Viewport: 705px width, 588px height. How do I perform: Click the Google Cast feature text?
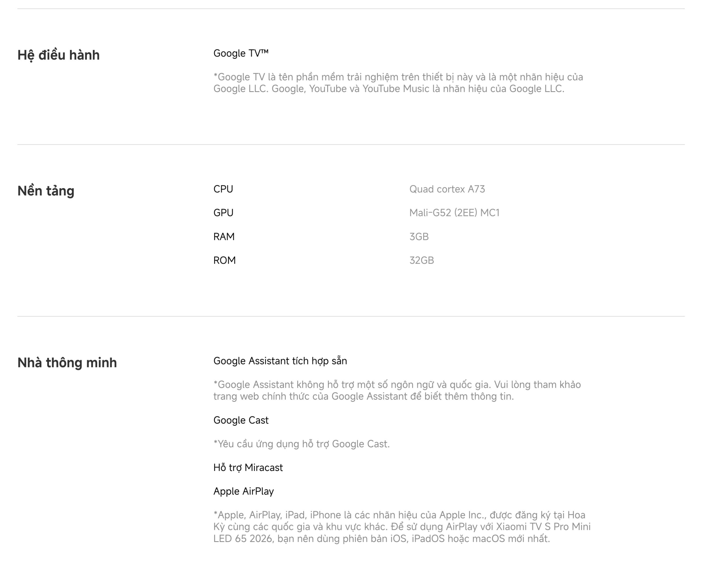tap(241, 420)
